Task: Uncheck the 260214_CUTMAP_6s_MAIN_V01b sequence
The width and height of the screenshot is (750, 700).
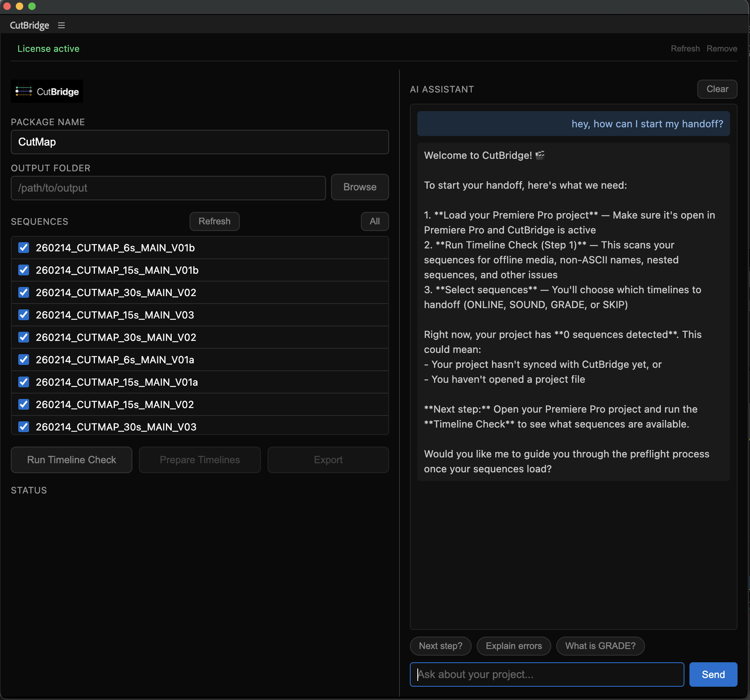Action: (x=23, y=248)
